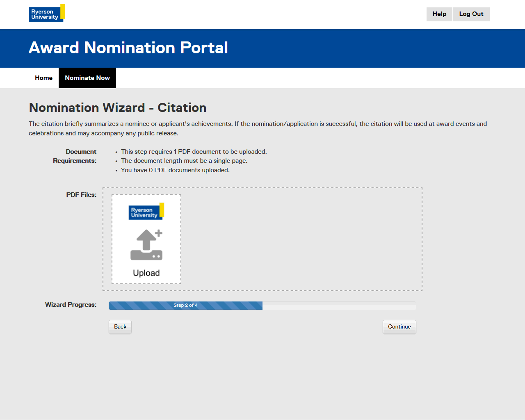Click the 'Document Requirements:' label

(75, 156)
